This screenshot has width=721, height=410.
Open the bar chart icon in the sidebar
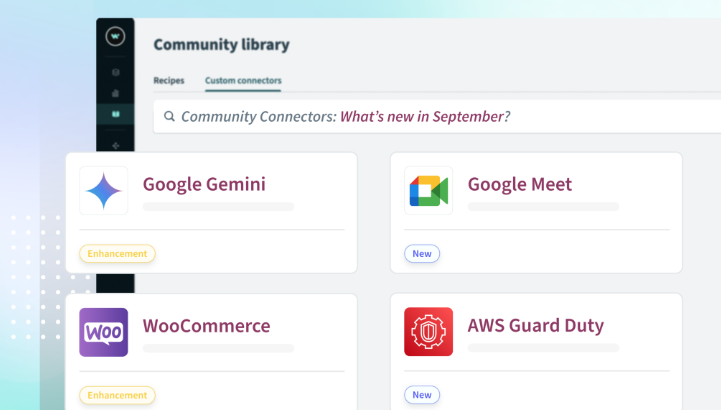tap(115, 93)
